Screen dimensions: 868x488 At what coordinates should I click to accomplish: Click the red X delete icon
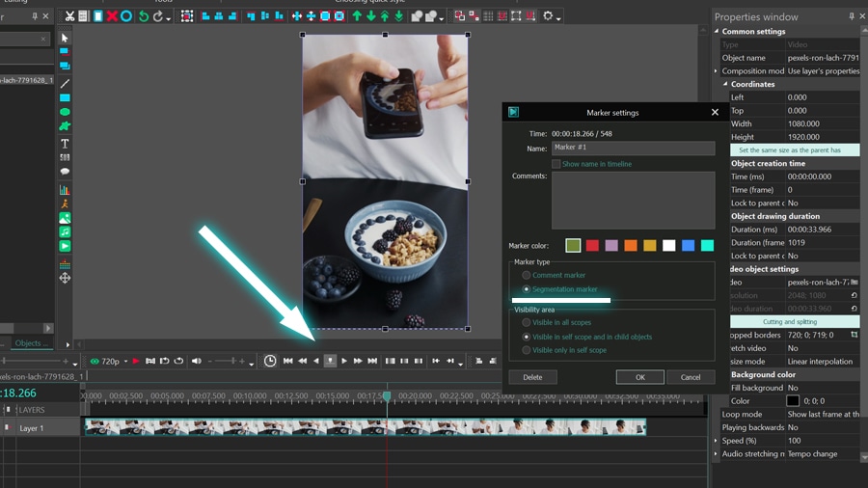click(x=112, y=16)
